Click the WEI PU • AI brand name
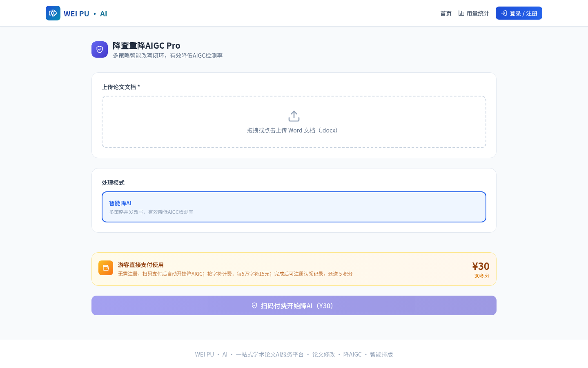 (85, 13)
